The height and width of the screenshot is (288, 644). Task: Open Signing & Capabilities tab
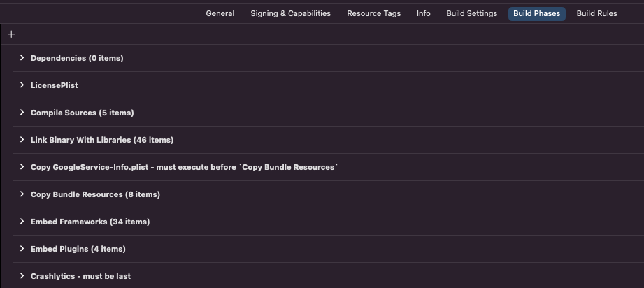(x=290, y=13)
